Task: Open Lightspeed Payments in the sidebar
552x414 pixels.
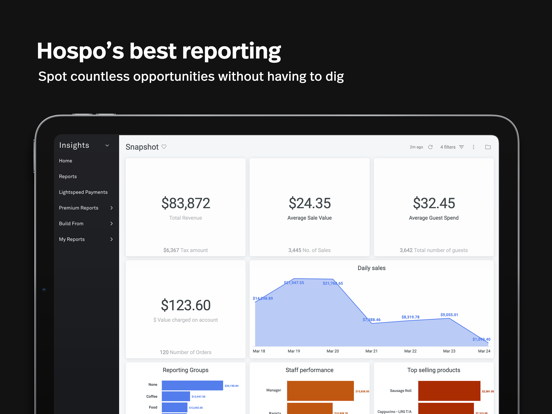Action: coord(83,192)
